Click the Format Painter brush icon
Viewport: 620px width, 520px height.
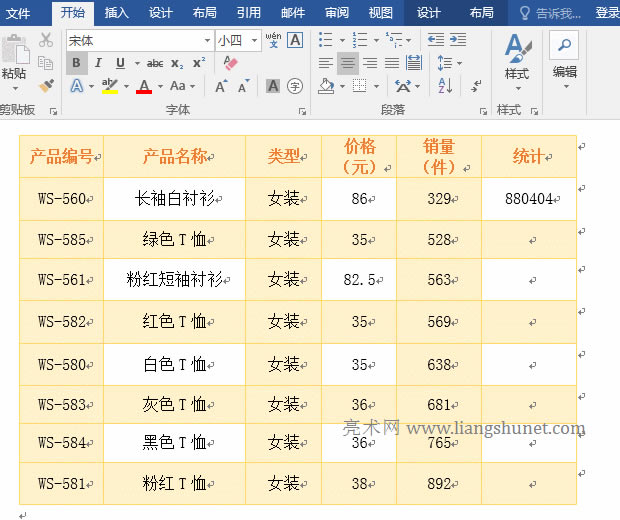[x=46, y=86]
